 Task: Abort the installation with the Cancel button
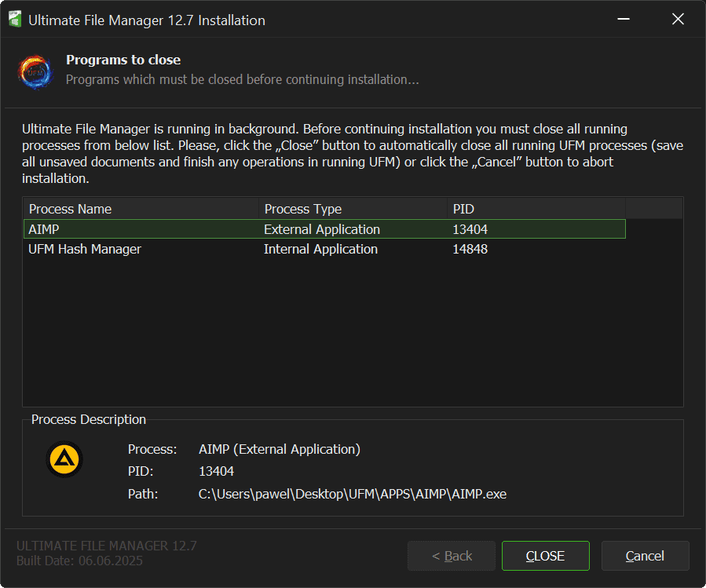tap(645, 556)
